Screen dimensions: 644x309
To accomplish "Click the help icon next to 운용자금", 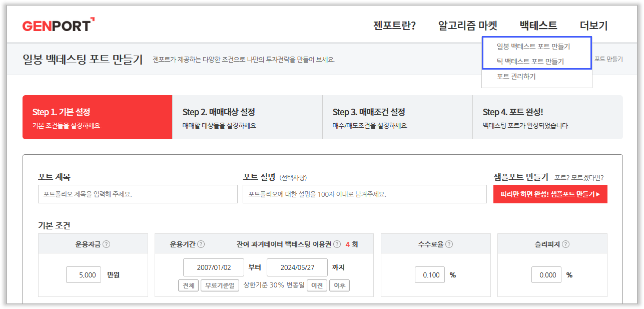I will pyautogui.click(x=106, y=244).
